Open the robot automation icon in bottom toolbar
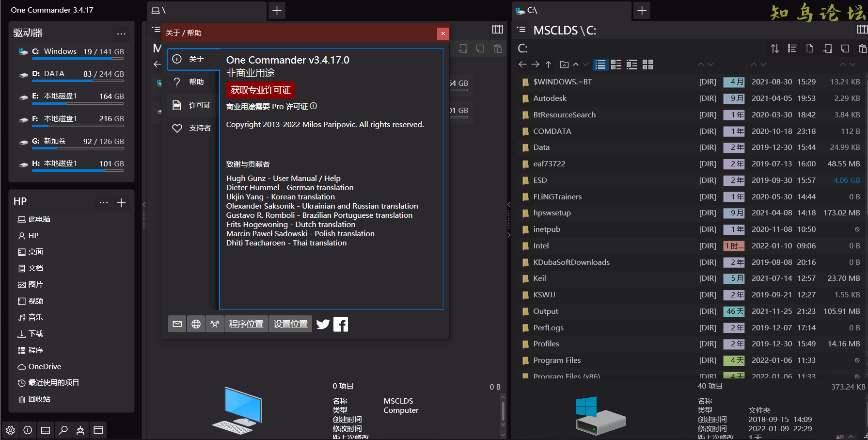Image resolution: width=868 pixels, height=440 pixels. pyautogui.click(x=80, y=430)
